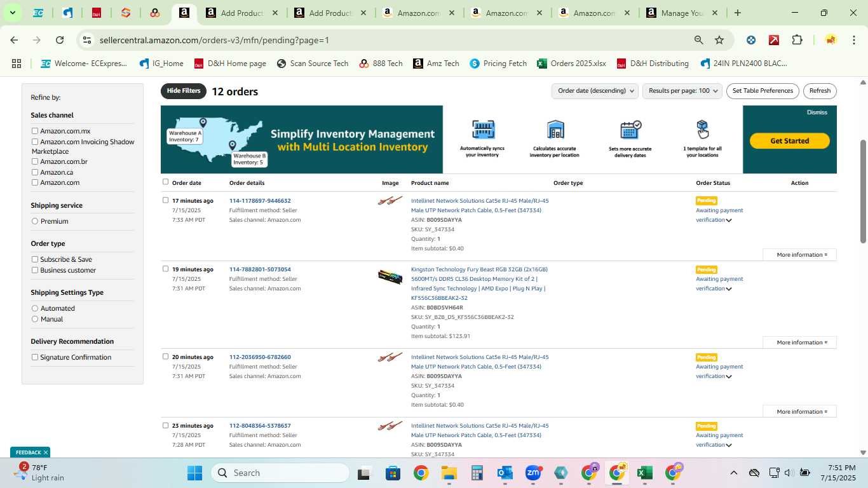Open Outlook from the taskbar
The width and height of the screenshot is (868, 488).
point(505,473)
